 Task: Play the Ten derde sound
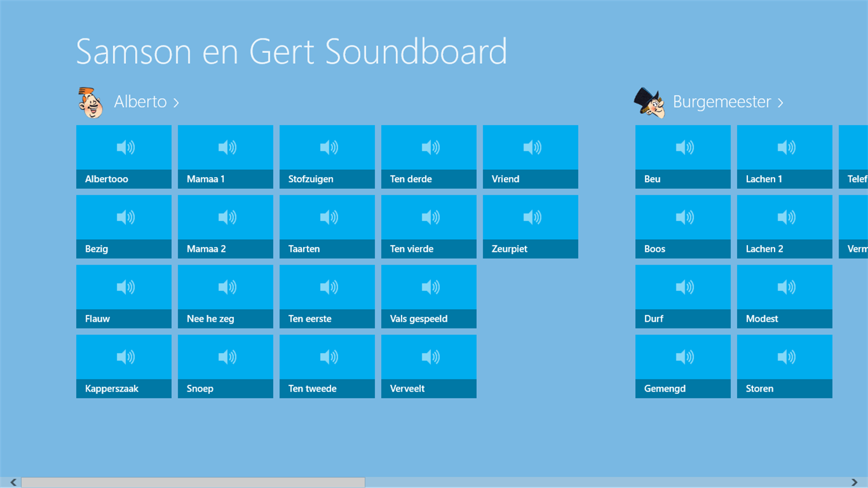(x=429, y=157)
